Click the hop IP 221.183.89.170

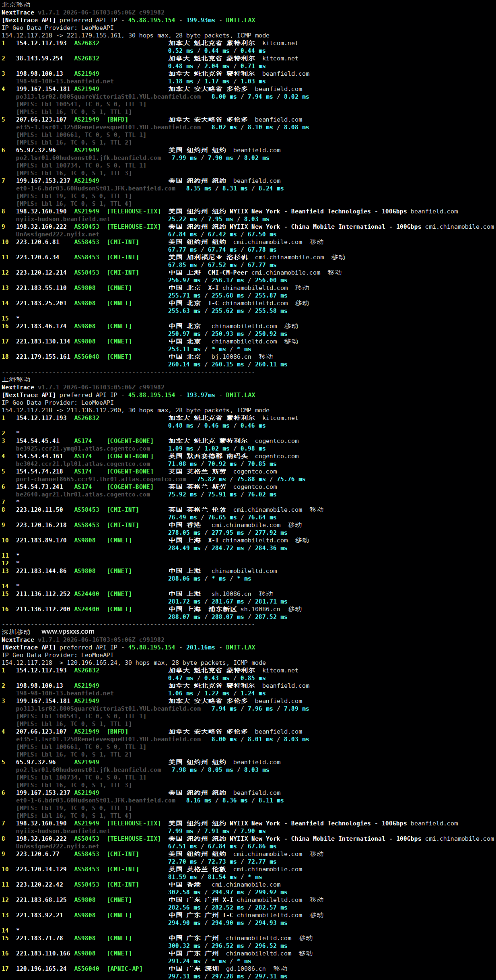[x=41, y=540]
